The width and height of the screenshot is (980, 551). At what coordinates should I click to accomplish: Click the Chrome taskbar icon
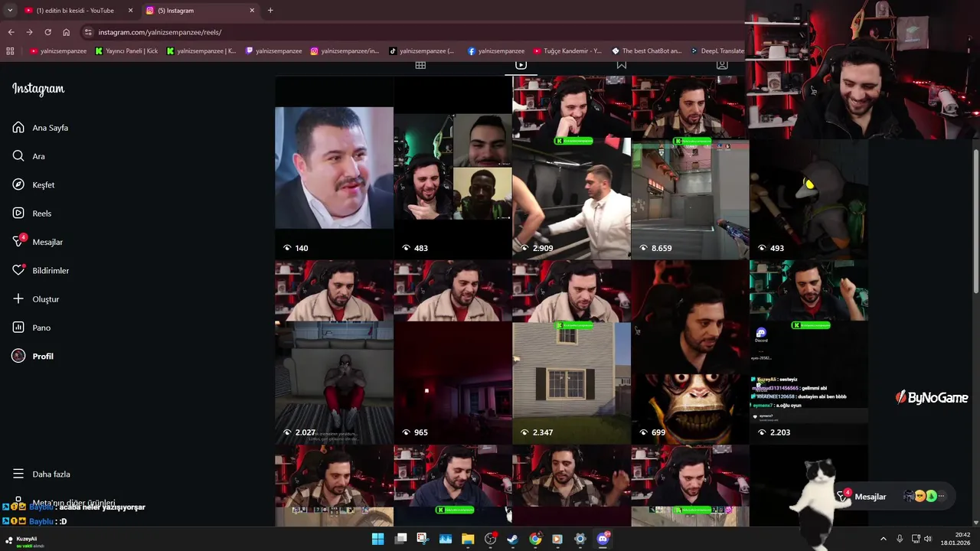pyautogui.click(x=535, y=539)
